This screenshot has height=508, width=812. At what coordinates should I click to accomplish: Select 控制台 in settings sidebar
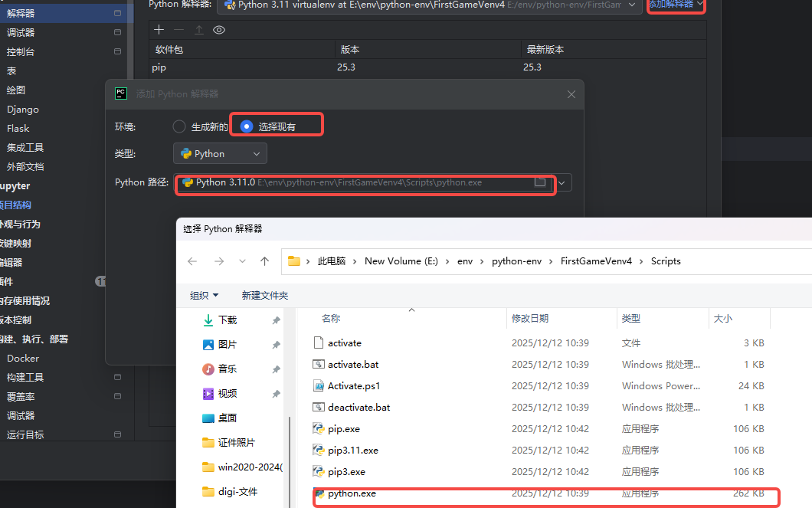point(21,52)
